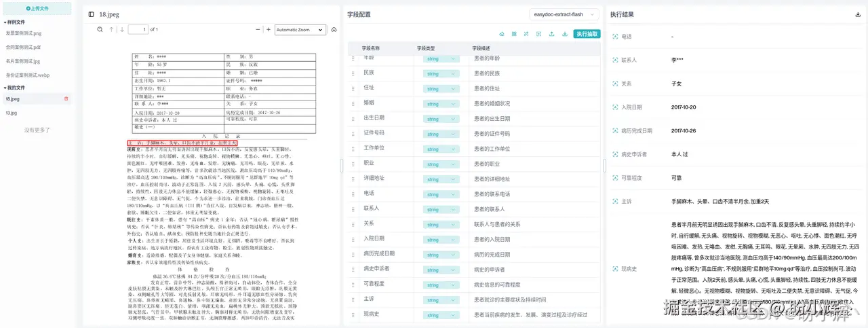Click locate icon beside 病历完成日期 result
Screen dimensions: 868x328
[615, 130]
